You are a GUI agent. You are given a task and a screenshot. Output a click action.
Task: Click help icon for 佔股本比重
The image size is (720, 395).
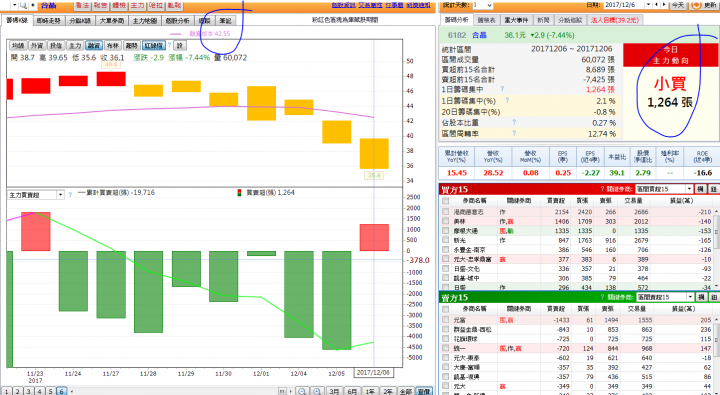[514, 122]
